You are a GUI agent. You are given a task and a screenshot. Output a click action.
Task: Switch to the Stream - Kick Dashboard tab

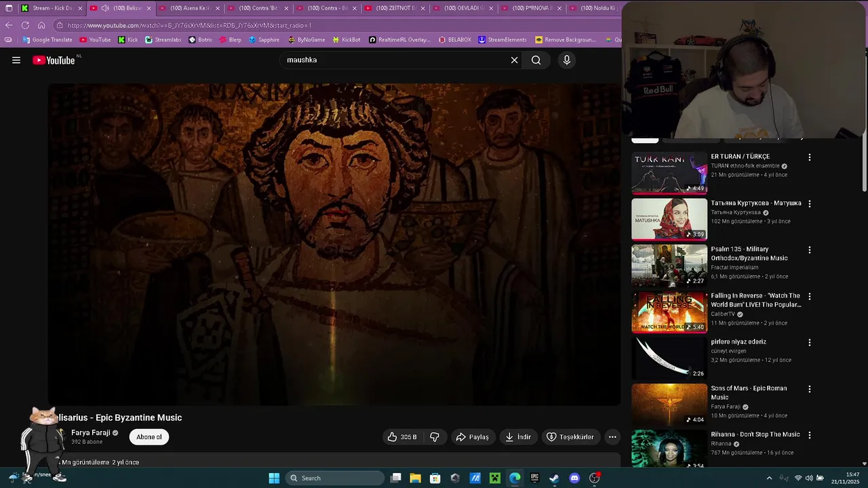[x=52, y=8]
